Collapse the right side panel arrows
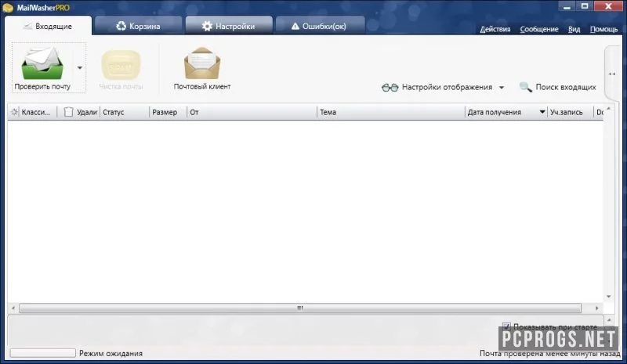 612,74
